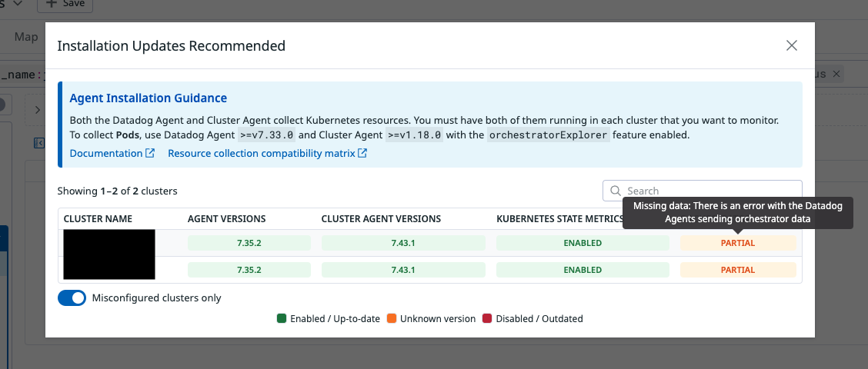Select second row cluster agent 7.43.1

click(403, 270)
